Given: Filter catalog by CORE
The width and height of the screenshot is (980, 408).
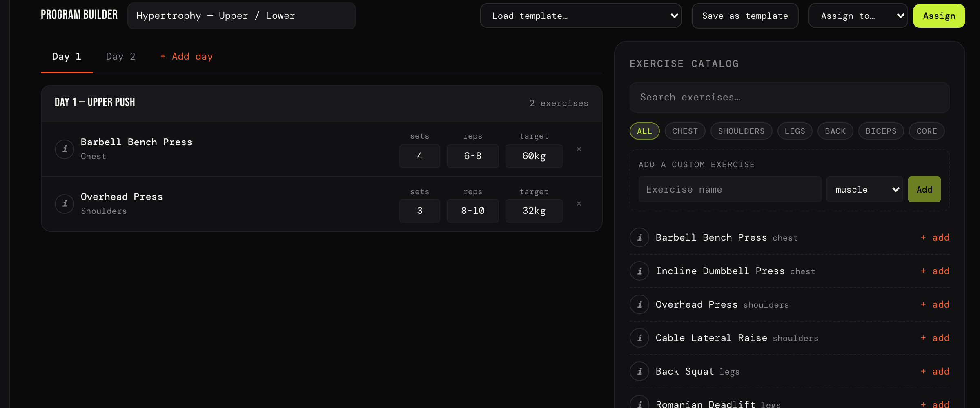Looking at the screenshot, I should (927, 131).
